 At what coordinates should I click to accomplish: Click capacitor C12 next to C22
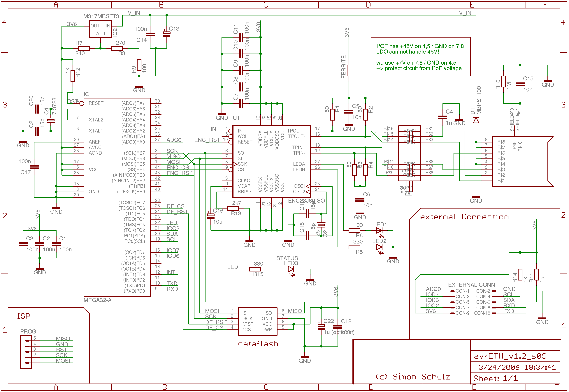(338, 327)
